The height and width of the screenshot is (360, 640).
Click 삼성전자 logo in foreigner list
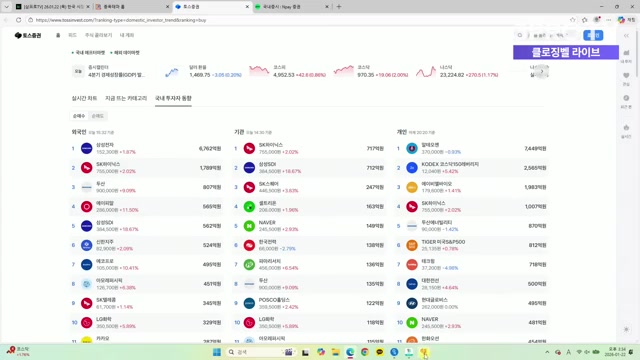87,148
